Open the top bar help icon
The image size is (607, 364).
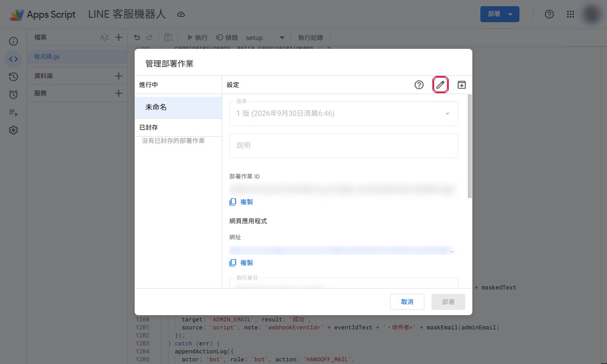coord(549,14)
